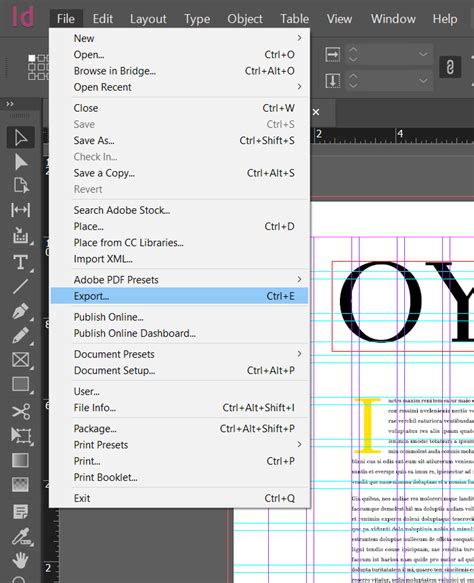
Task: Choose Exit to quit InDesign
Action: [x=180, y=498]
